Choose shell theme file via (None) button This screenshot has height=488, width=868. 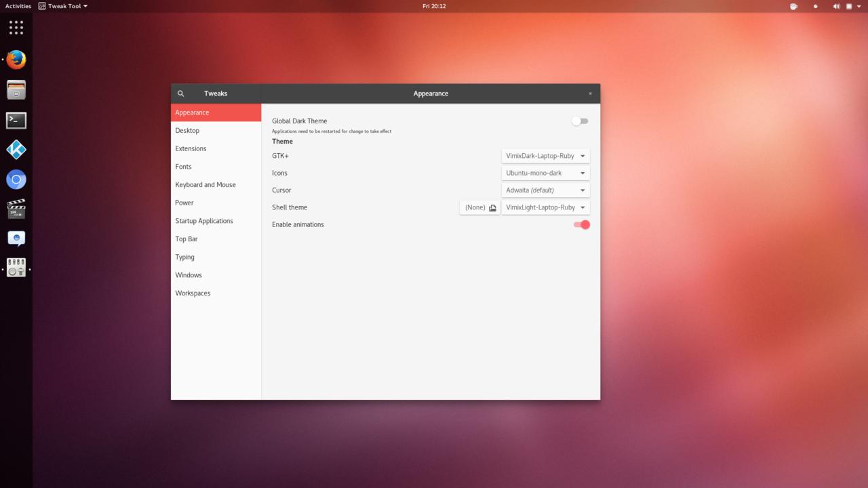[x=480, y=207]
